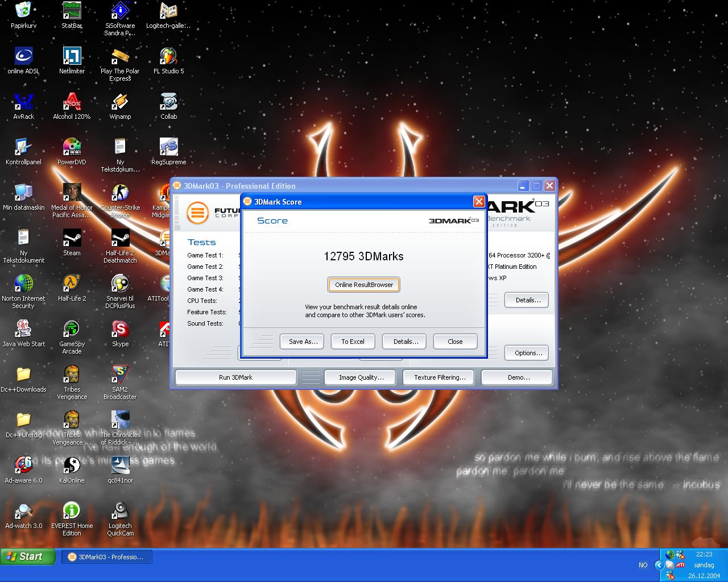This screenshot has height=582, width=728.
Task: Minimize the 3DMark03 Professional window
Action: point(524,186)
